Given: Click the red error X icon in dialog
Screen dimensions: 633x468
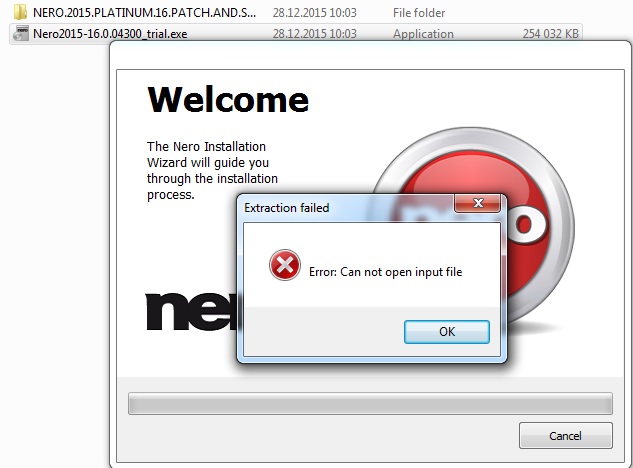Looking at the screenshot, I should point(285,265).
